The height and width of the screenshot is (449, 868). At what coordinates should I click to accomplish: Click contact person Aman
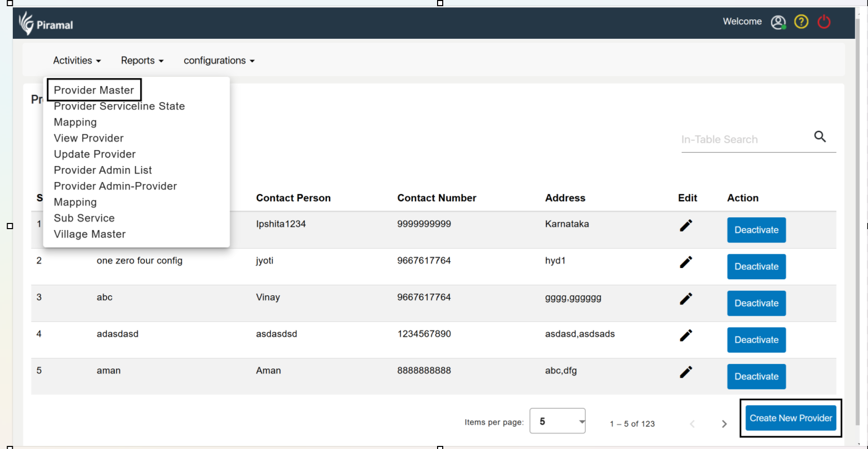[268, 371]
